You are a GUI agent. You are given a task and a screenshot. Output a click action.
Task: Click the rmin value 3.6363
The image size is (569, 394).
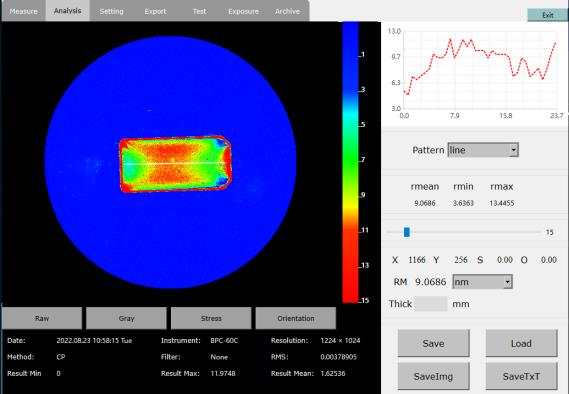click(463, 203)
